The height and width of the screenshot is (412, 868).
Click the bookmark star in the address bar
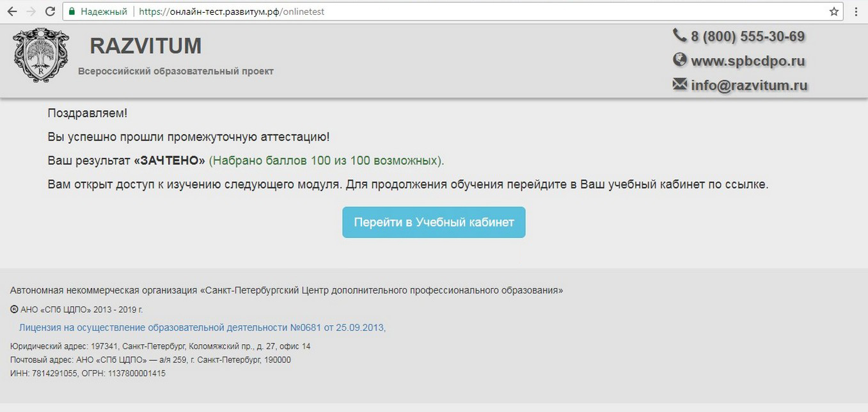pos(833,11)
